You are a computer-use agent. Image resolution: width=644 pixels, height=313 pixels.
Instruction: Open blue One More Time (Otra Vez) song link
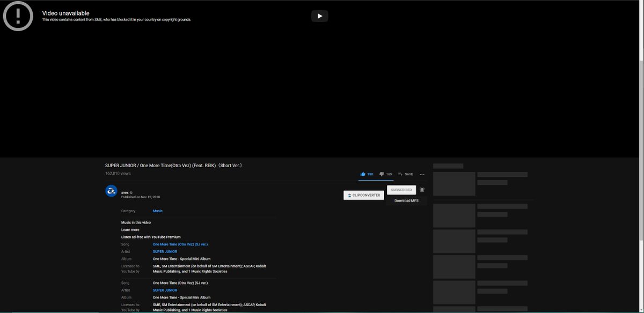[x=180, y=244]
